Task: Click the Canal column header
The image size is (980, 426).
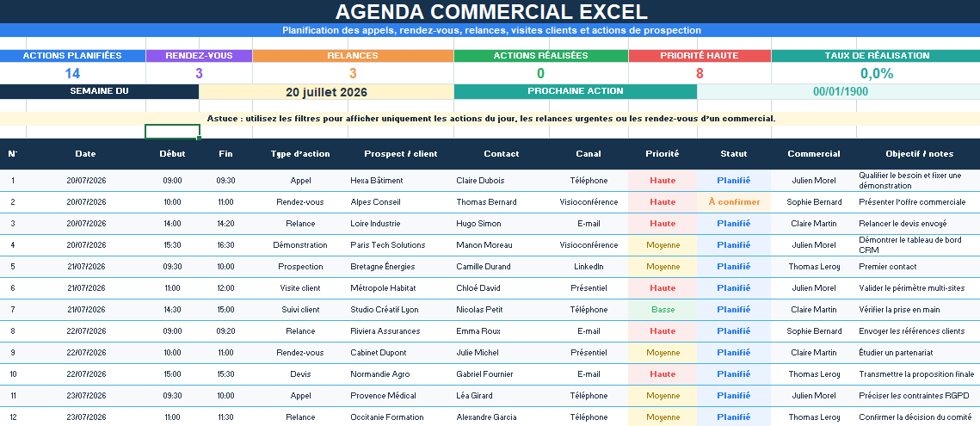Action: pyautogui.click(x=589, y=154)
